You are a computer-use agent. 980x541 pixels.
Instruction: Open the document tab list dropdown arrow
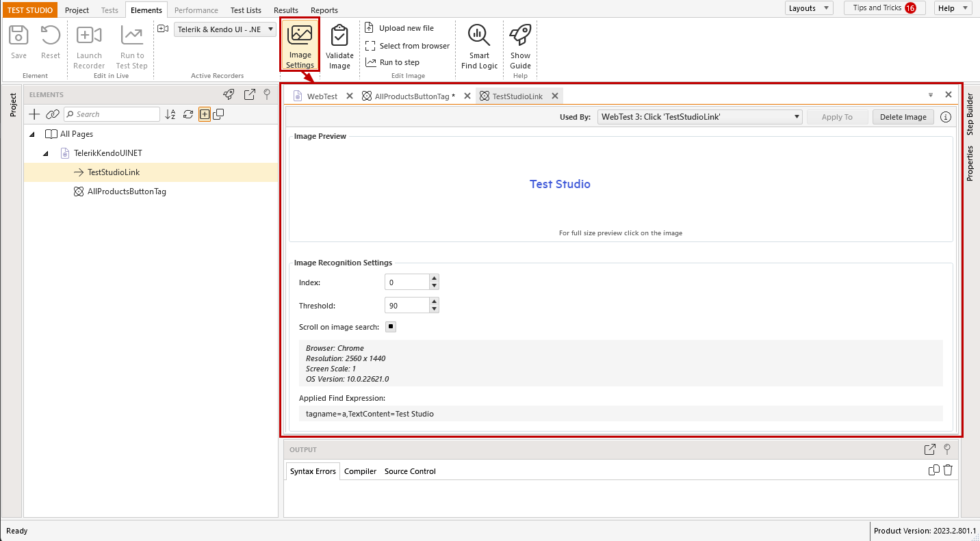pyautogui.click(x=931, y=95)
